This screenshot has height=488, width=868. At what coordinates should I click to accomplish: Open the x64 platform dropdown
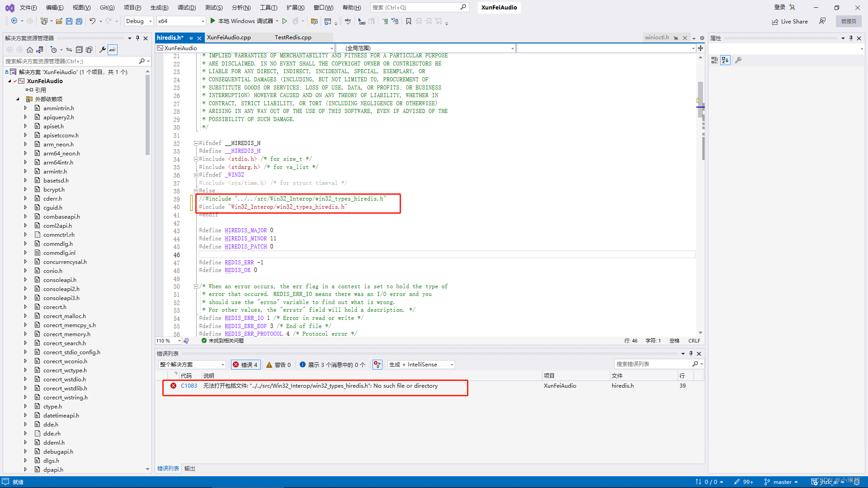[x=181, y=21]
